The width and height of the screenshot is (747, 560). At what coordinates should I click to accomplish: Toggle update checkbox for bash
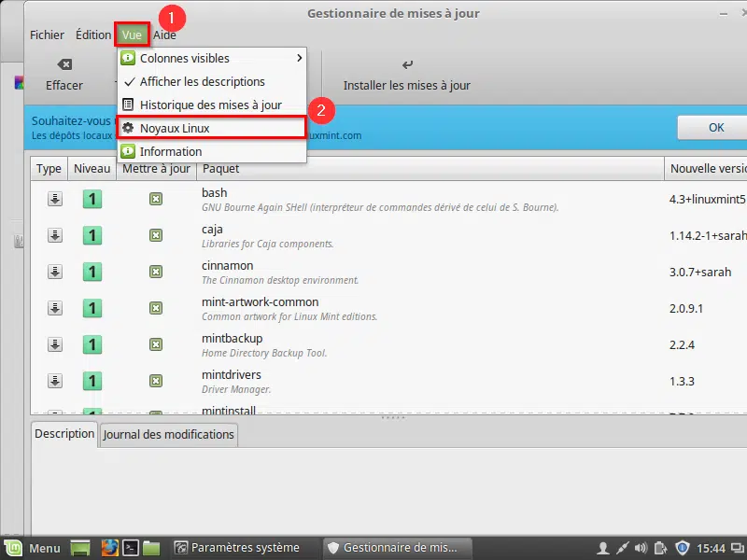tap(156, 199)
